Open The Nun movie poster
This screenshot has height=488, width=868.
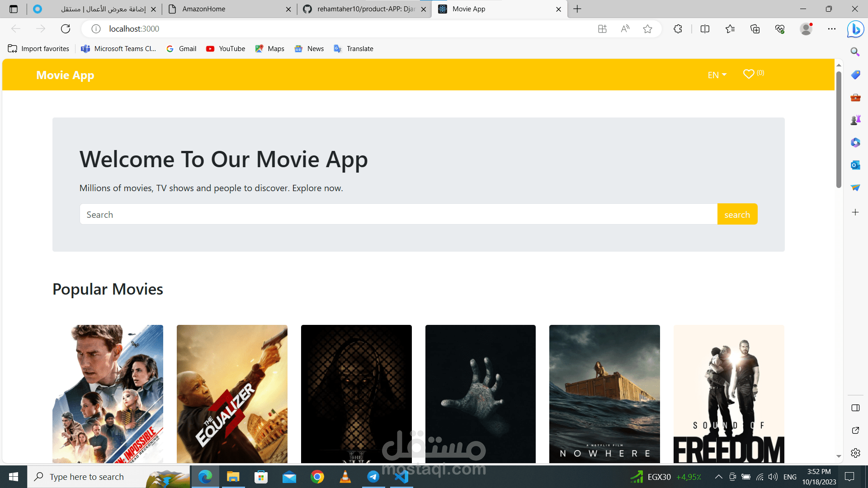(356, 394)
